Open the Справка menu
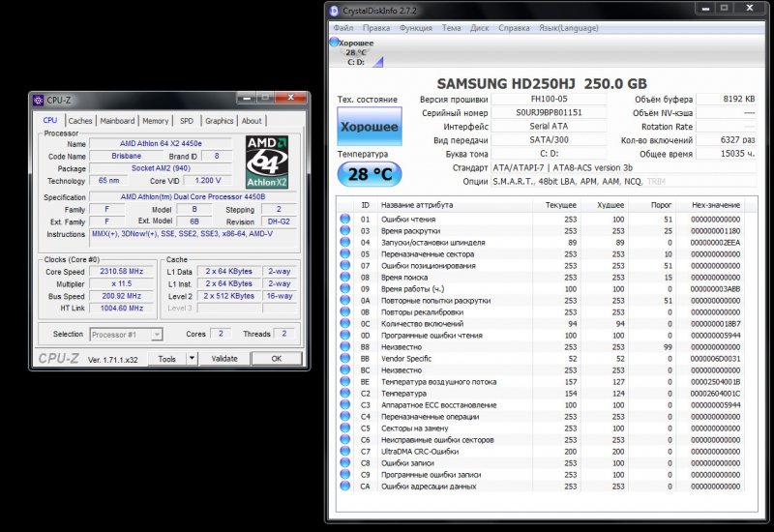774x532 pixels. [514, 28]
